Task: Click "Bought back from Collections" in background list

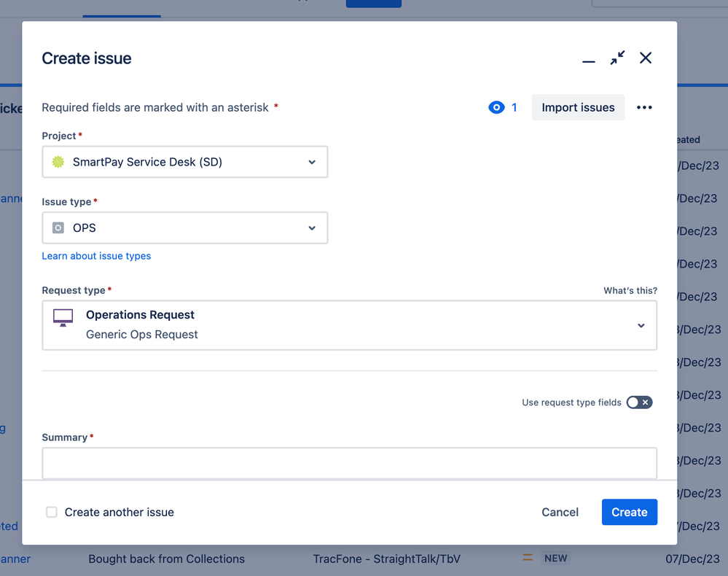Action: point(166,559)
